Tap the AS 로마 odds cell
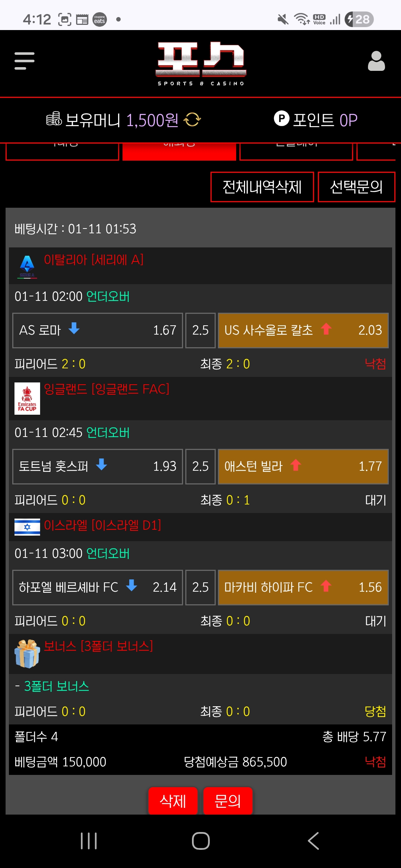This screenshot has width=401, height=868. pyautogui.click(x=98, y=330)
